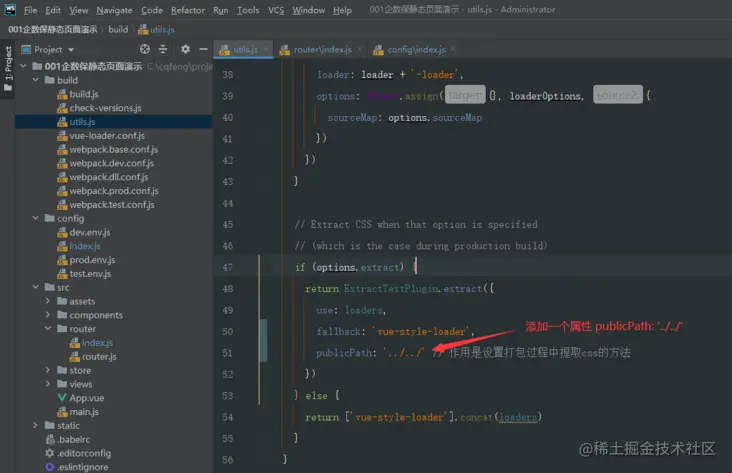Select router.js file
732x473 pixels.
point(93,356)
